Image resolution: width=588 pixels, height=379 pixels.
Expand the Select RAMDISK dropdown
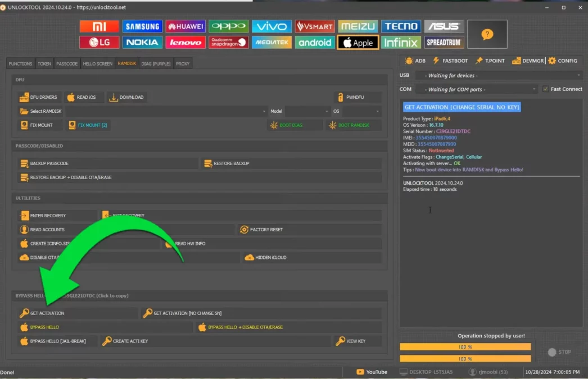click(x=166, y=111)
